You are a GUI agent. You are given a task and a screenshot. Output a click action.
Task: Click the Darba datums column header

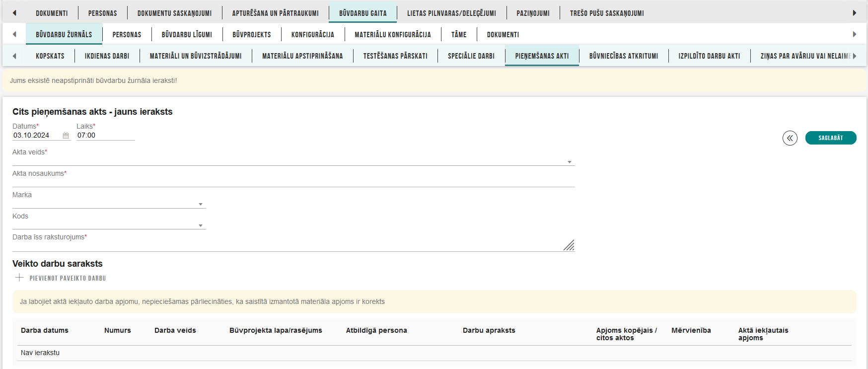pyautogui.click(x=45, y=330)
